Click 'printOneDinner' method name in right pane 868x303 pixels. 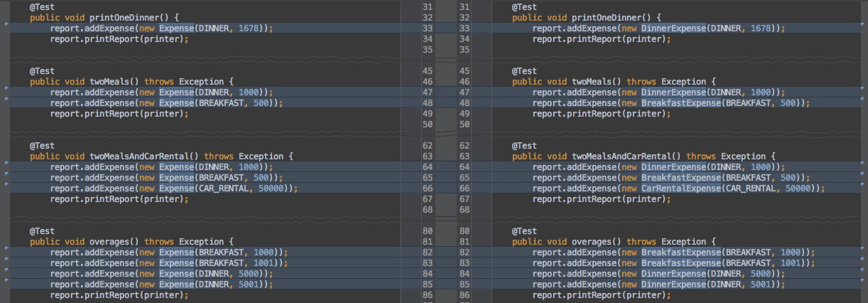click(x=607, y=17)
